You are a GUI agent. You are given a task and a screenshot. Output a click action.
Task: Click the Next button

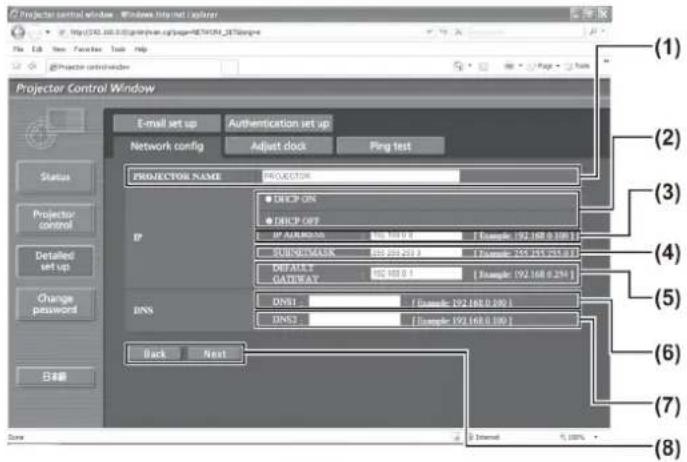tap(215, 354)
